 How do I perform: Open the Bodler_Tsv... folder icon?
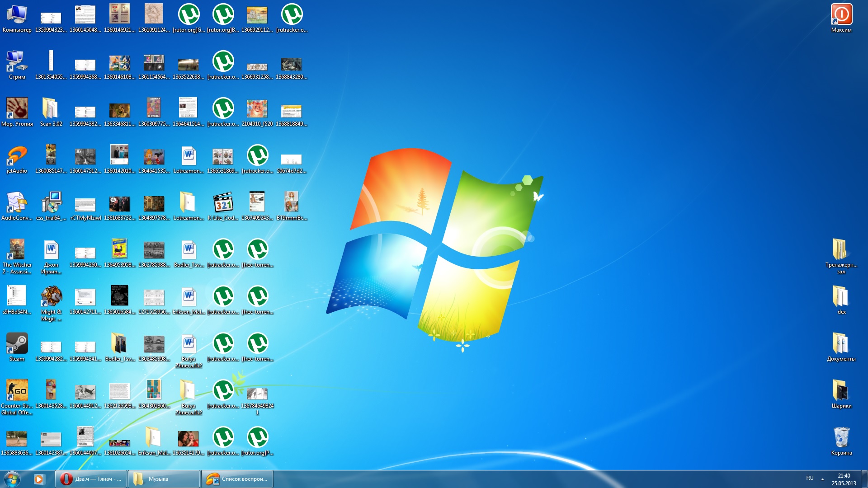pos(120,347)
